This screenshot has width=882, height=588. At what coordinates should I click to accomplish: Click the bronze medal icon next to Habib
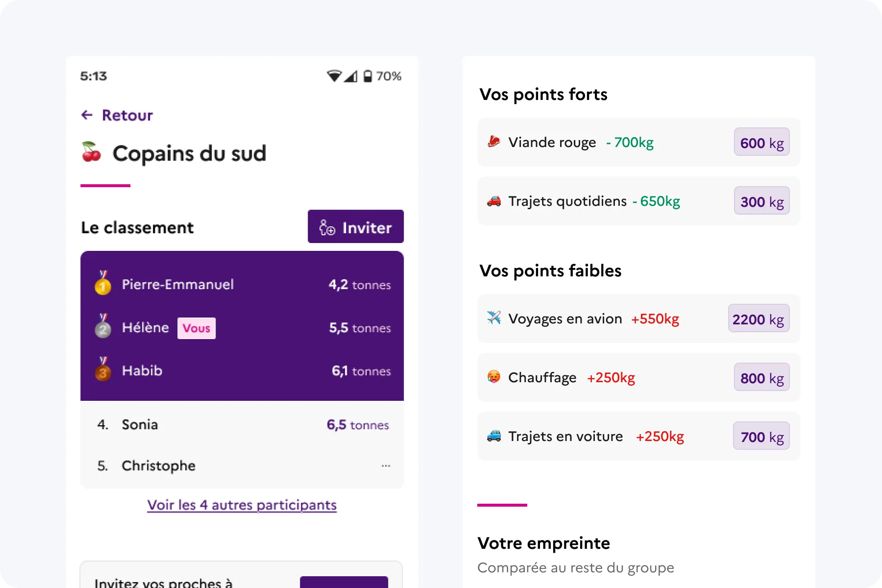[103, 369]
